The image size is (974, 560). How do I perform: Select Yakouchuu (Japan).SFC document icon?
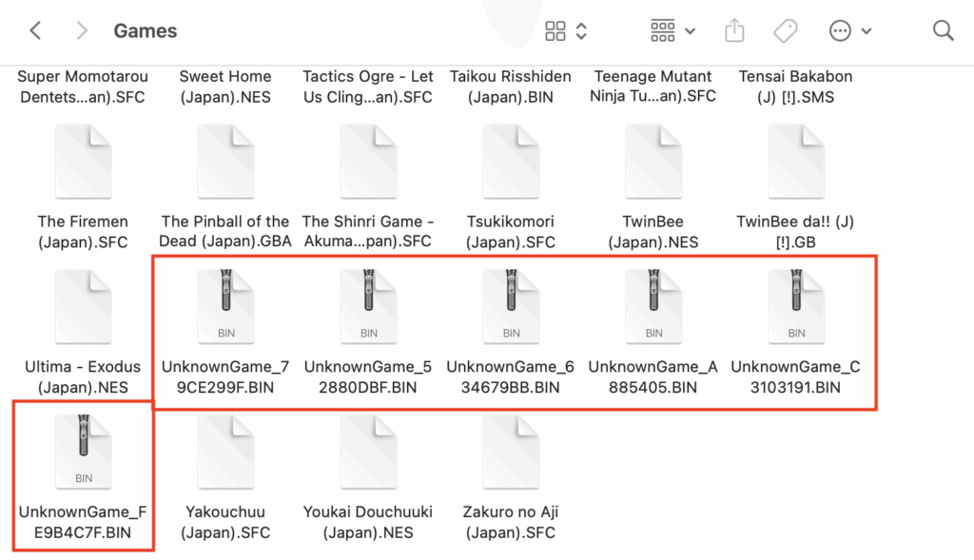coord(225,452)
